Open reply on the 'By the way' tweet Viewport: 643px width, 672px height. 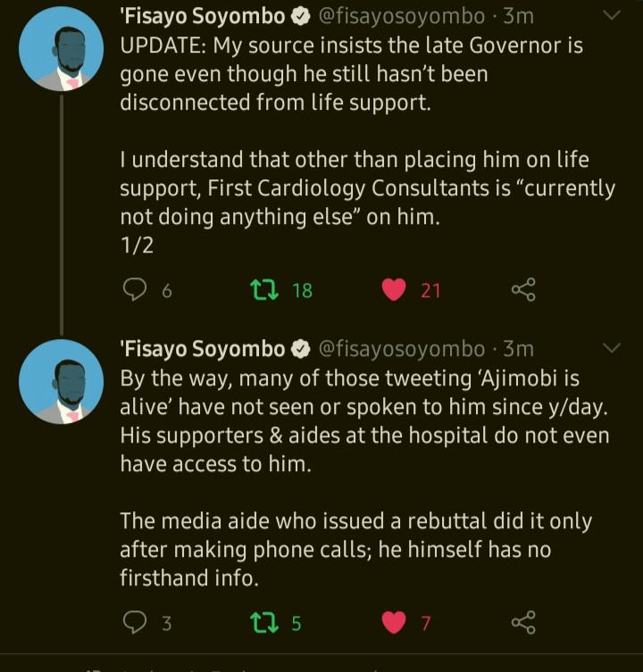135,623
